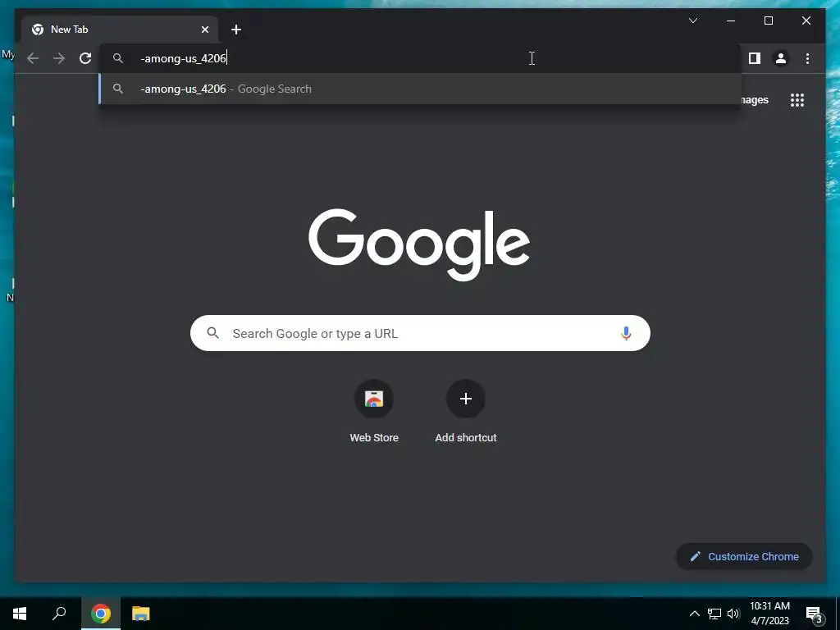The width and height of the screenshot is (840, 630).
Task: Minimize the Chrome window
Action: (731, 21)
